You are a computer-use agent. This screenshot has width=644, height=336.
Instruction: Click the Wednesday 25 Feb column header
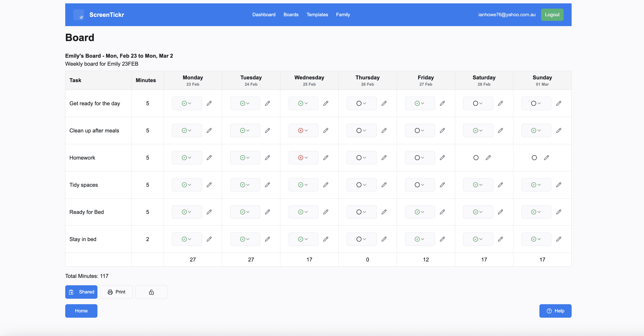point(309,80)
